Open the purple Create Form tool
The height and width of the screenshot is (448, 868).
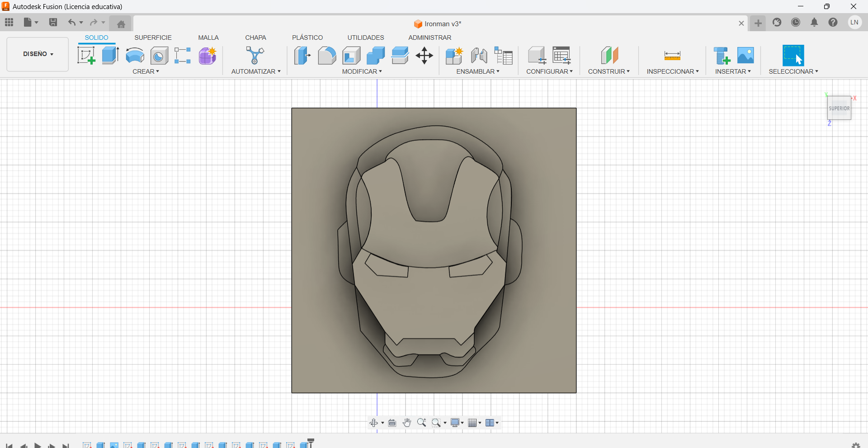(208, 56)
